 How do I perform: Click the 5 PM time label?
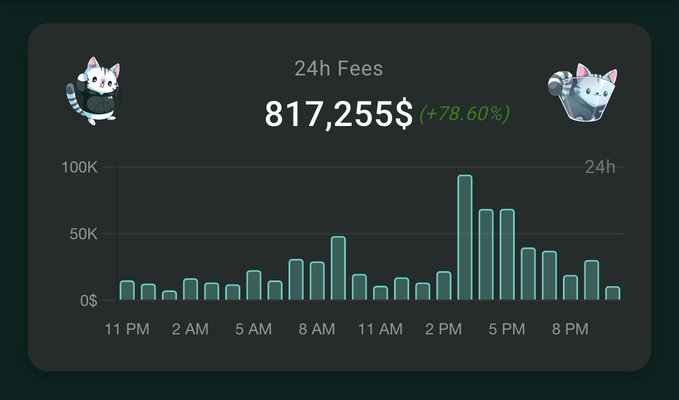pos(507,329)
